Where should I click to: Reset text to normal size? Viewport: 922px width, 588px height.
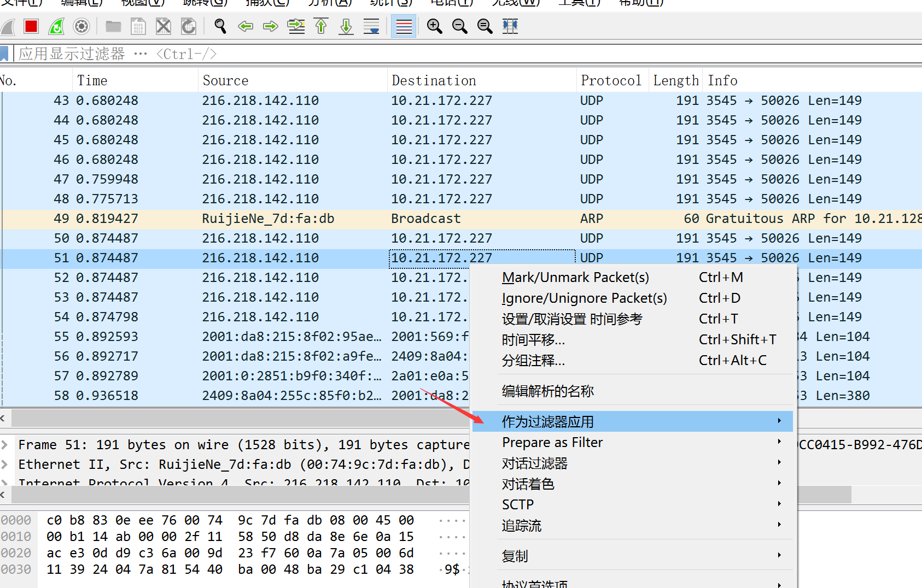click(x=485, y=26)
